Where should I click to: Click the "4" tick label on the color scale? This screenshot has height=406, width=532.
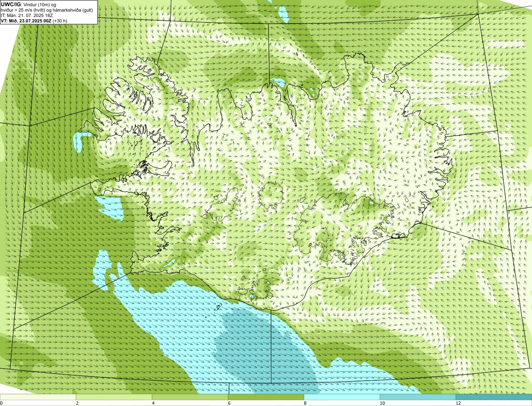click(x=153, y=403)
